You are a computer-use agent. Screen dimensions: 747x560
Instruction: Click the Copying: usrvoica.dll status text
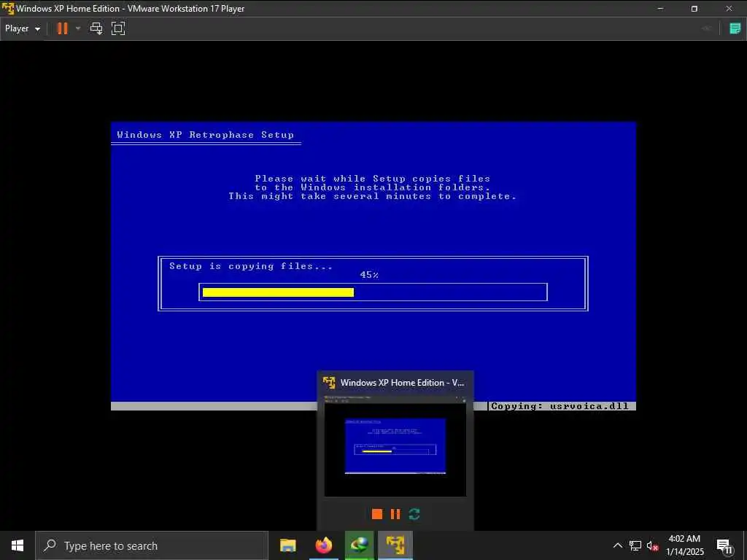click(560, 406)
